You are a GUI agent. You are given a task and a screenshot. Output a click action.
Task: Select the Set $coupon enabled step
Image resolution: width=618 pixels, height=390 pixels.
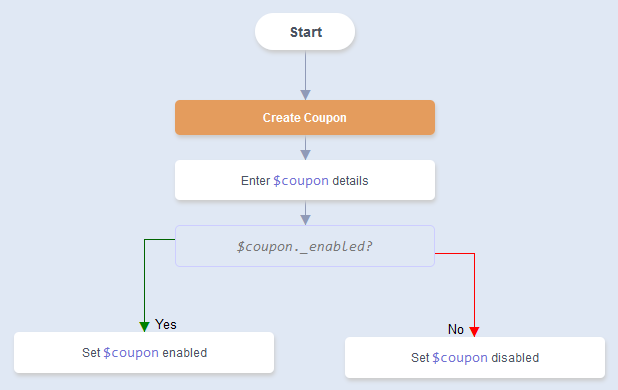(x=144, y=353)
